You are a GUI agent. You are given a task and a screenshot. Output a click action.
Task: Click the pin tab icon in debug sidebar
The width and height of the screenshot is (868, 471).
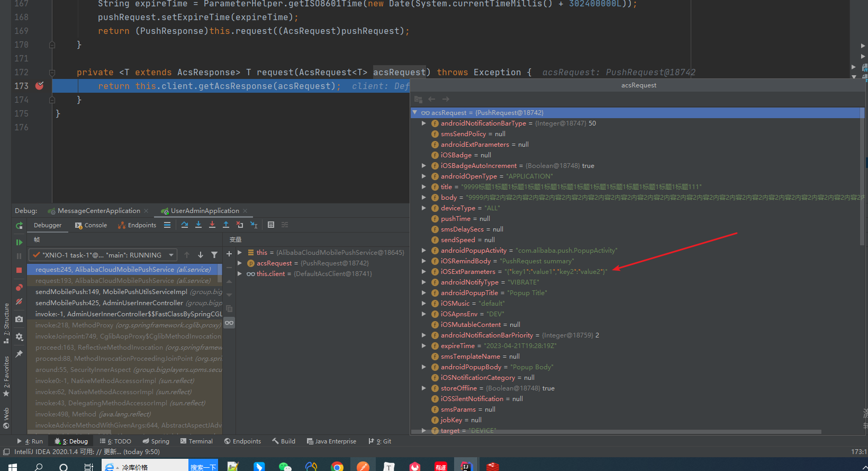point(19,354)
